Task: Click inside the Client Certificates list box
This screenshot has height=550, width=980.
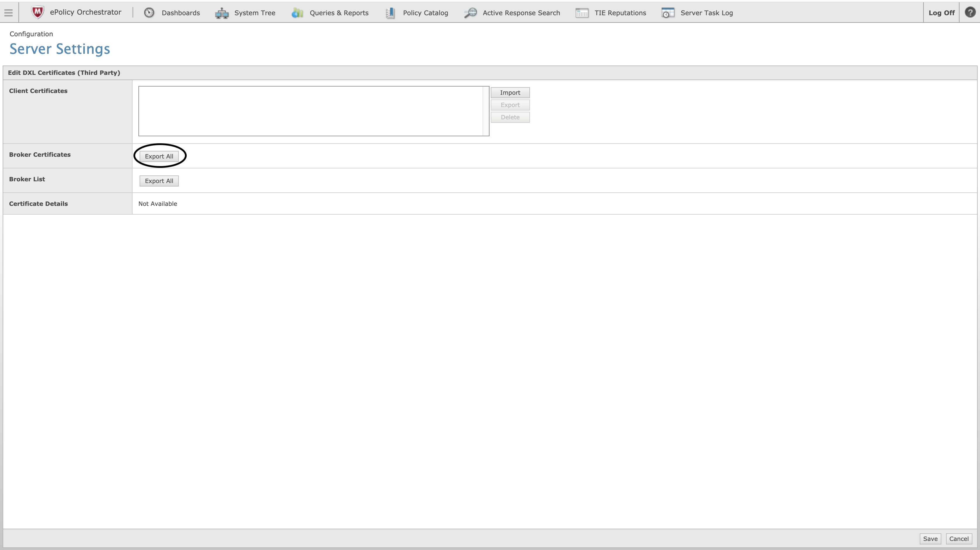Action: (x=310, y=111)
